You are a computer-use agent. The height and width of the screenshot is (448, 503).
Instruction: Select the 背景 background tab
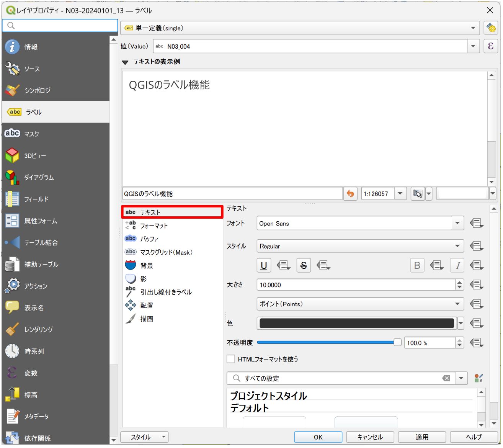[x=172, y=265]
